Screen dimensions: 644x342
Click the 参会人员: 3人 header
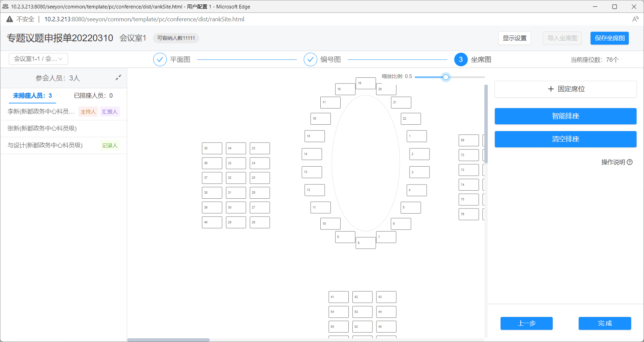tap(57, 78)
